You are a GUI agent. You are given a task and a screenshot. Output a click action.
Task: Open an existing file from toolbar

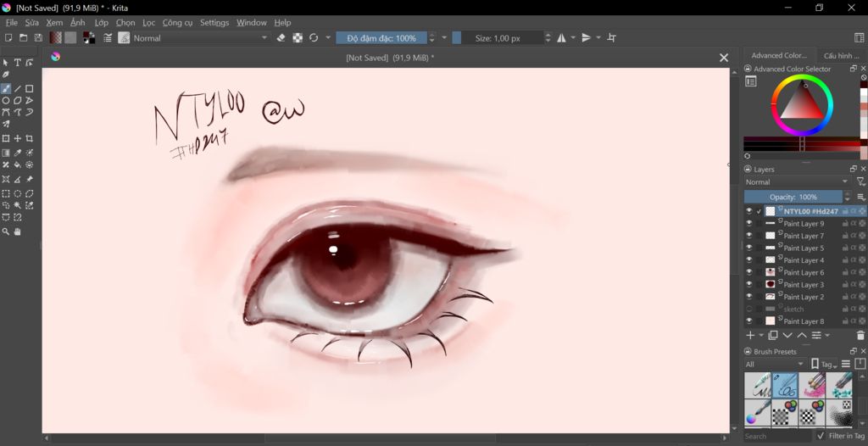click(23, 37)
